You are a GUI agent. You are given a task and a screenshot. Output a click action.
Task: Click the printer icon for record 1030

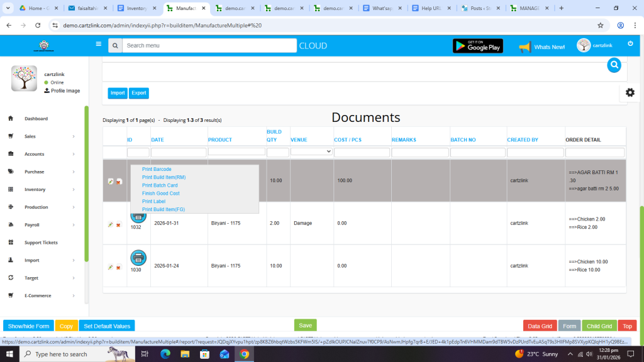(x=138, y=258)
